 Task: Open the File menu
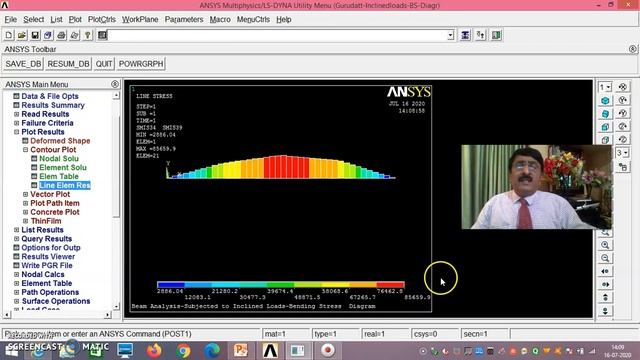pyautogui.click(x=11, y=19)
